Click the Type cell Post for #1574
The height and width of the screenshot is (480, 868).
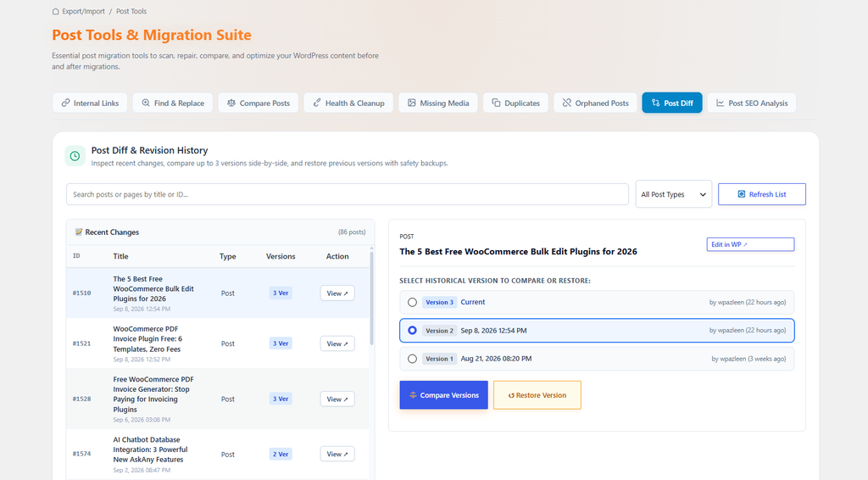click(228, 454)
